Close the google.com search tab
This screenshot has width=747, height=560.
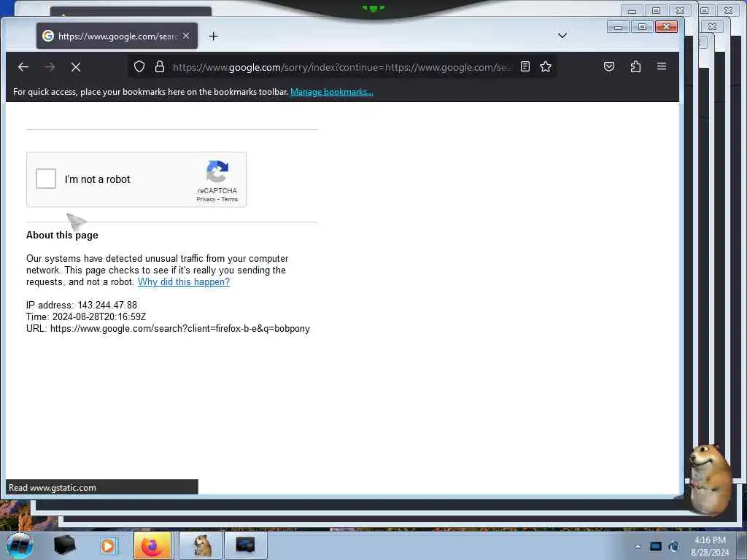[186, 36]
